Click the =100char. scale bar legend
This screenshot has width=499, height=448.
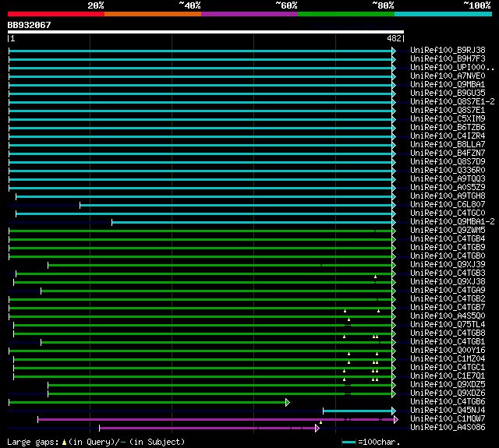[x=371, y=443]
